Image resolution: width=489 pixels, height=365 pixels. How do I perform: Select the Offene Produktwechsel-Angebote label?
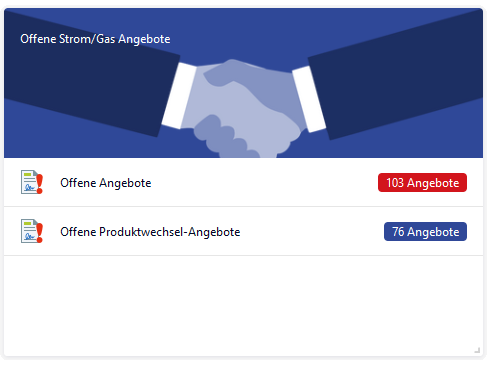150,232
